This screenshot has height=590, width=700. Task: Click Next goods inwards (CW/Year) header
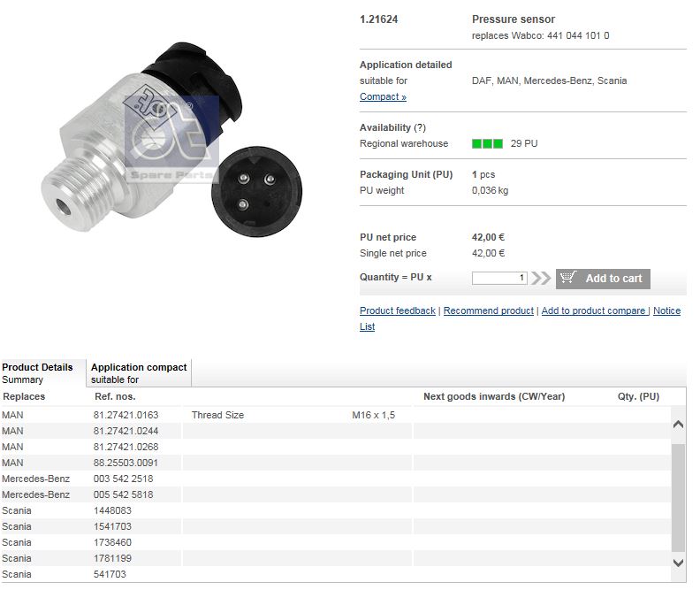point(494,396)
